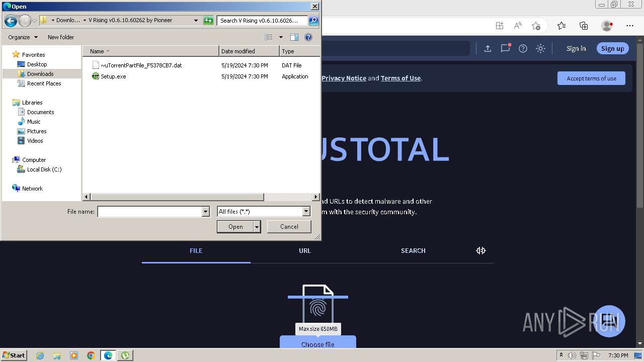Open Internet Explorer from taskbar
Image resolution: width=644 pixels, height=362 pixels.
tap(40, 355)
